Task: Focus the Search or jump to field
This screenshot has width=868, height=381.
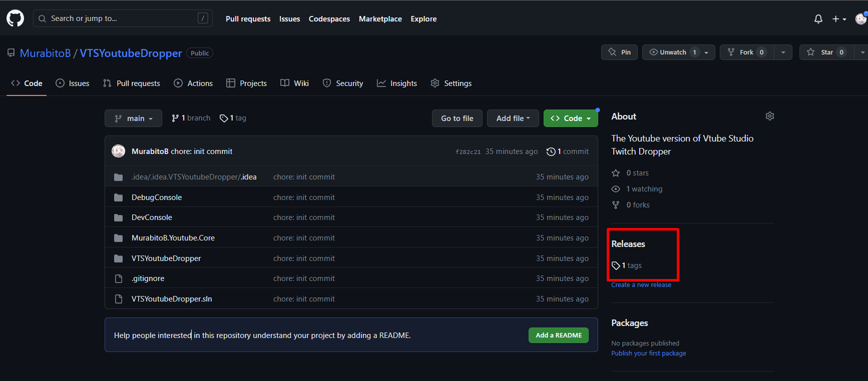Action: [123, 18]
